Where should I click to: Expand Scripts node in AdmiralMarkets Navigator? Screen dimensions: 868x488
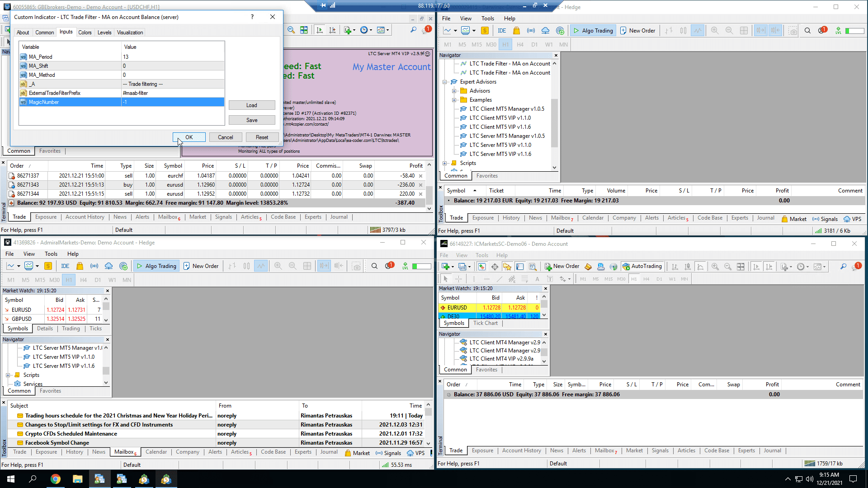point(8,375)
